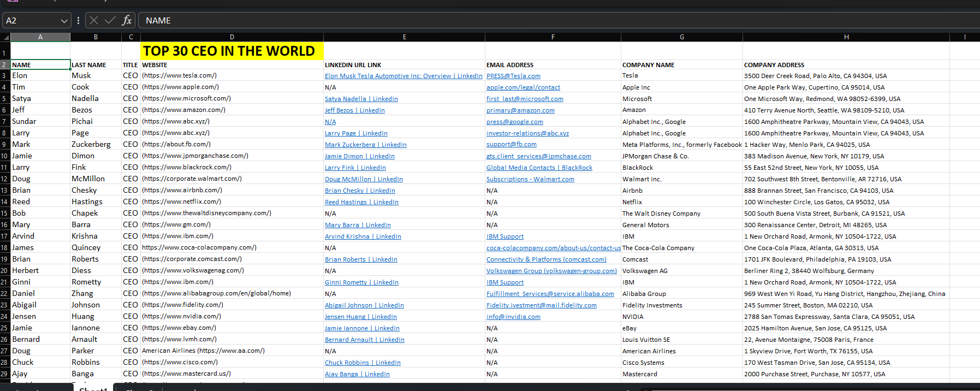Select The Walt Disney Company cell
The height and width of the screenshot is (391, 980).
point(682,214)
